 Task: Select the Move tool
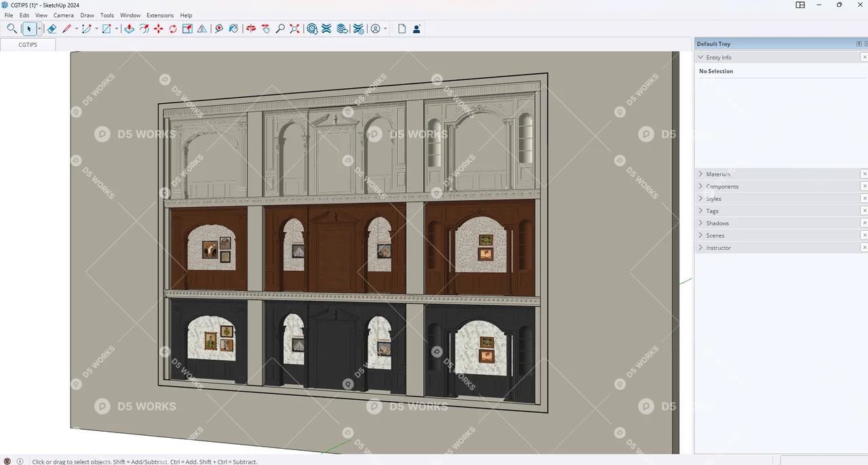(158, 29)
